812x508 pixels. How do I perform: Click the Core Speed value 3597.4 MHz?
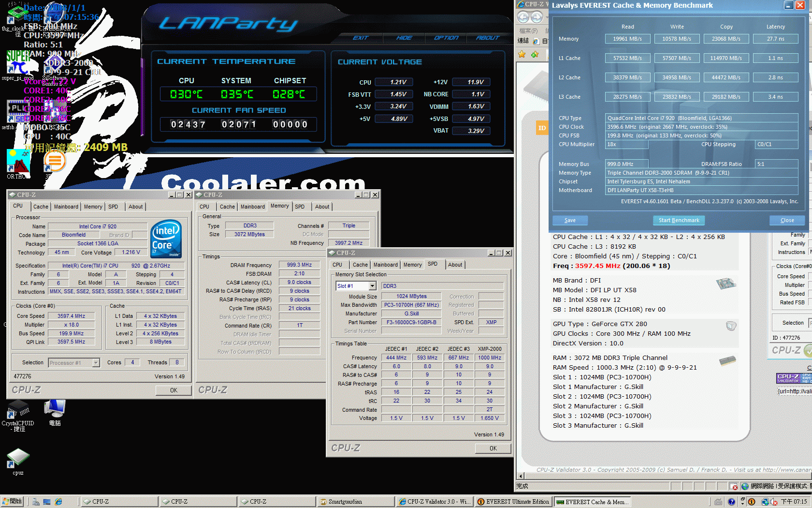[71, 316]
